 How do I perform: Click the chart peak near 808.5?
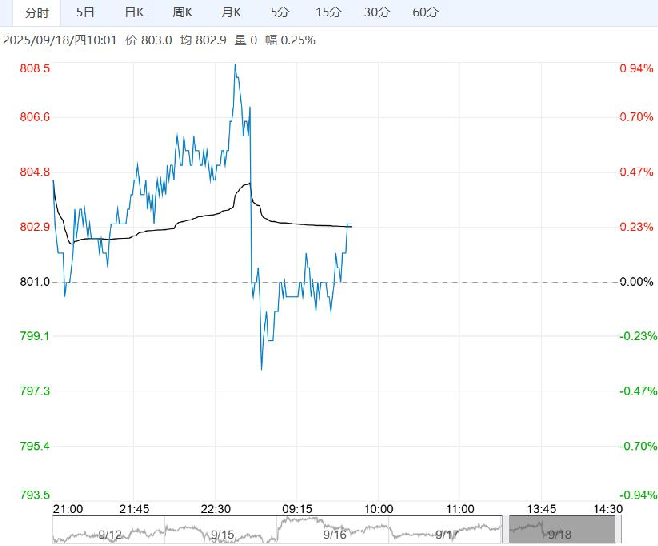pos(235,65)
